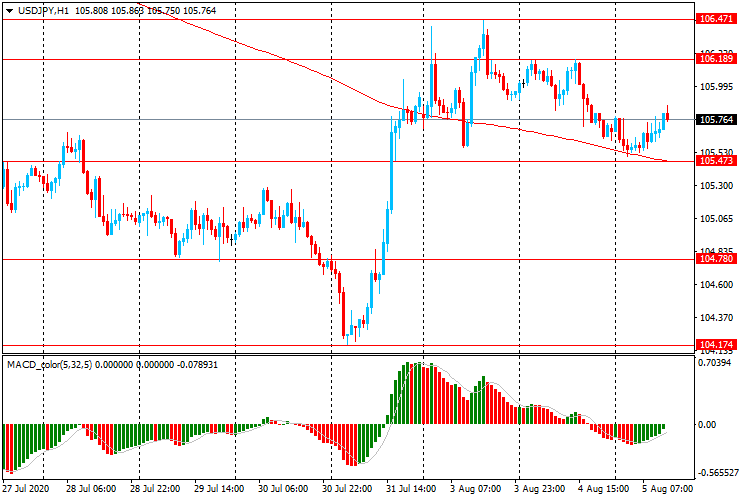Viewport: 740px width, 500px height.
Task: Click the 3 Aug 23:00 time label
Action: point(539,489)
